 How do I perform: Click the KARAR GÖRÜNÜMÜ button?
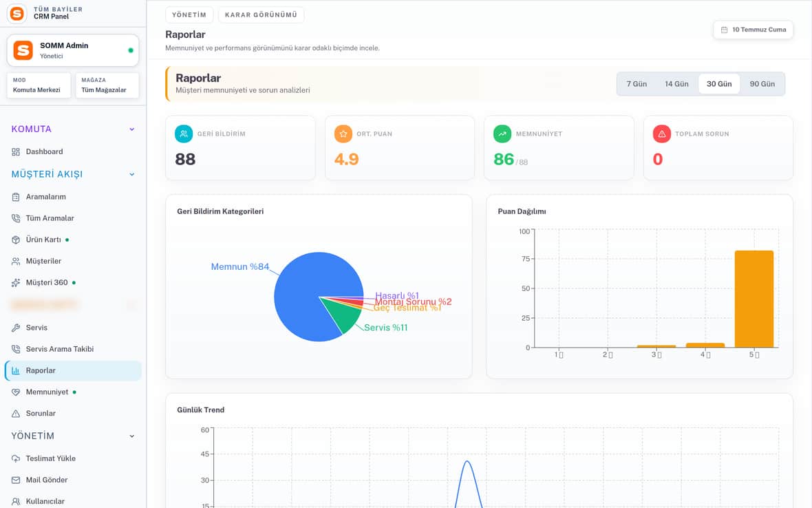261,15
